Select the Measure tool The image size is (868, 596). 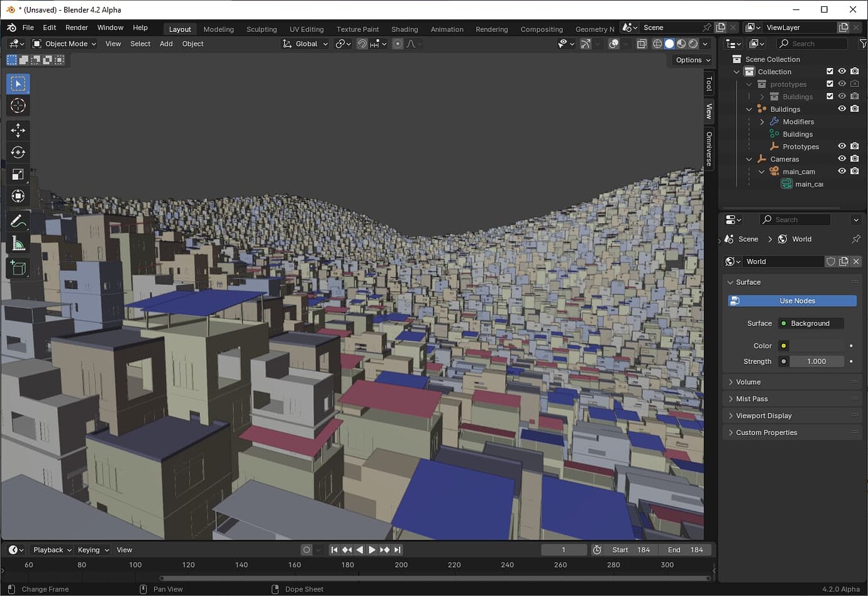(x=18, y=243)
